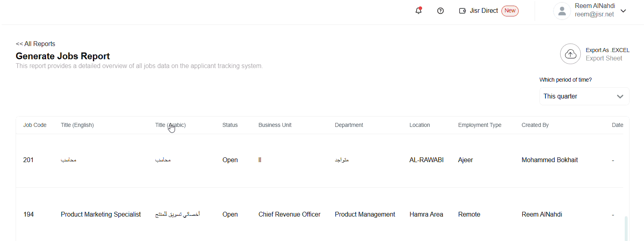Screen dimensions: 644x241
Task: Click the 'Export Sheet' text button
Action: click(604, 58)
